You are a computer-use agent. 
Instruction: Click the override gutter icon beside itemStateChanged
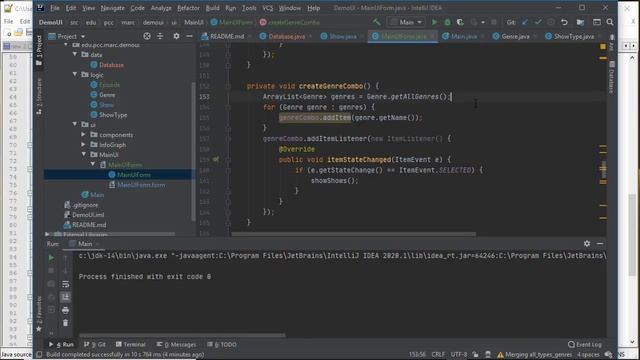(216, 160)
